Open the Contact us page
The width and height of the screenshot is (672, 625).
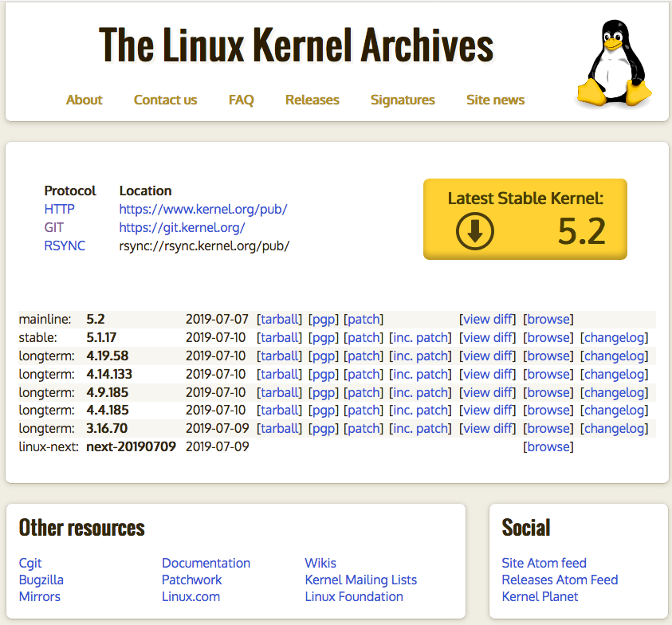tap(165, 100)
